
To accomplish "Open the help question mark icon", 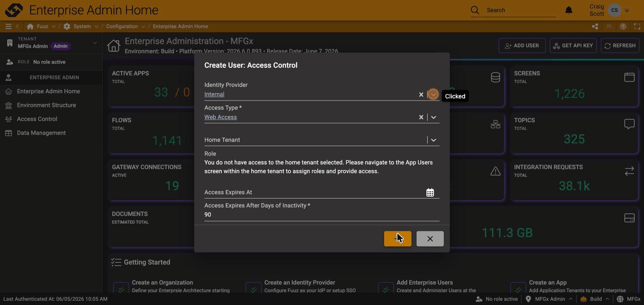I will click(623, 26).
